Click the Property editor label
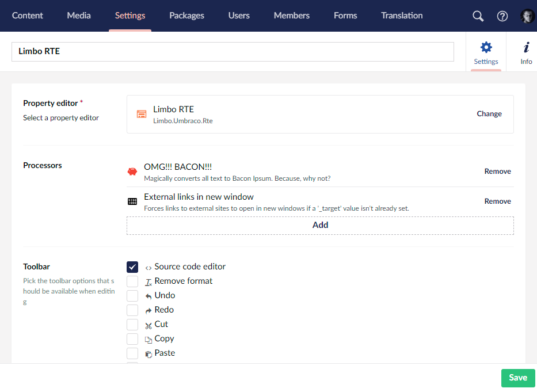This screenshot has height=392, width=537. (50, 104)
